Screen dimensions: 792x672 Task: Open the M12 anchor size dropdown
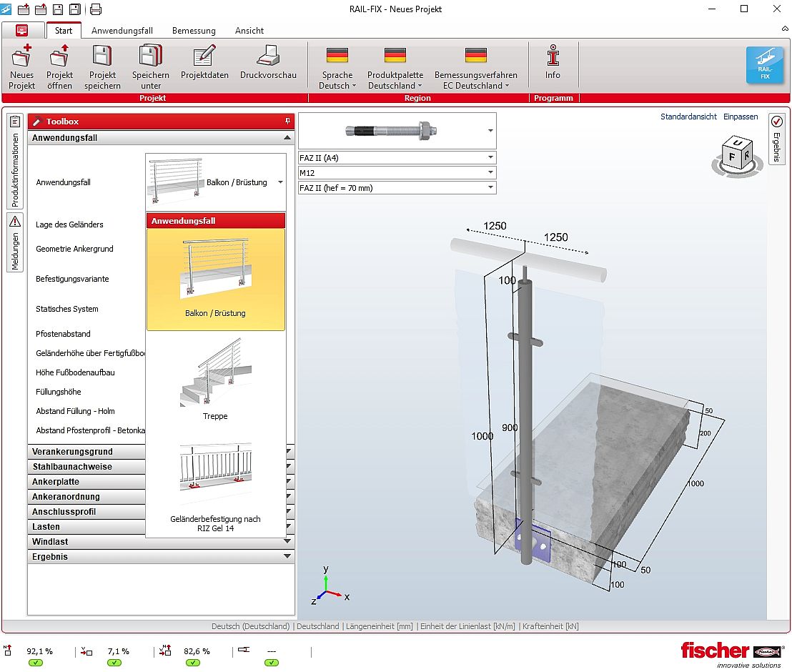[x=397, y=173]
